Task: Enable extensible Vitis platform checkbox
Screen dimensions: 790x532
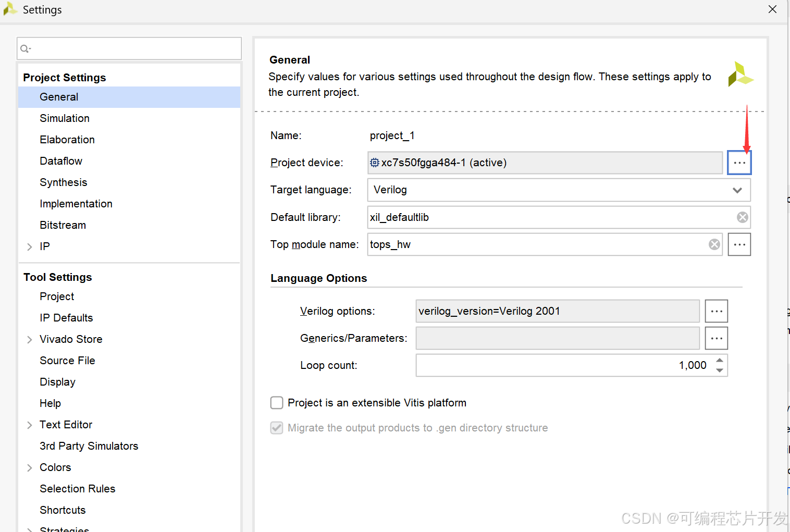Action: 277,403
